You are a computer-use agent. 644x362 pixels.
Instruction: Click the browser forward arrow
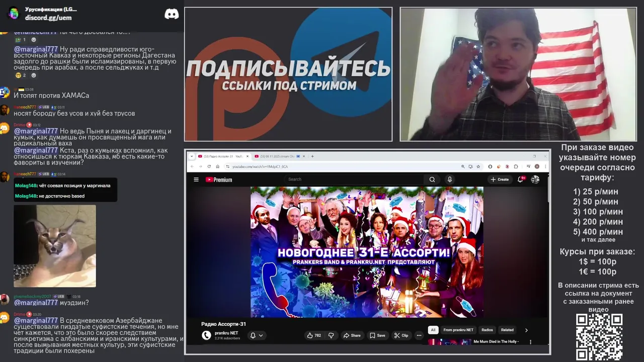201,166
